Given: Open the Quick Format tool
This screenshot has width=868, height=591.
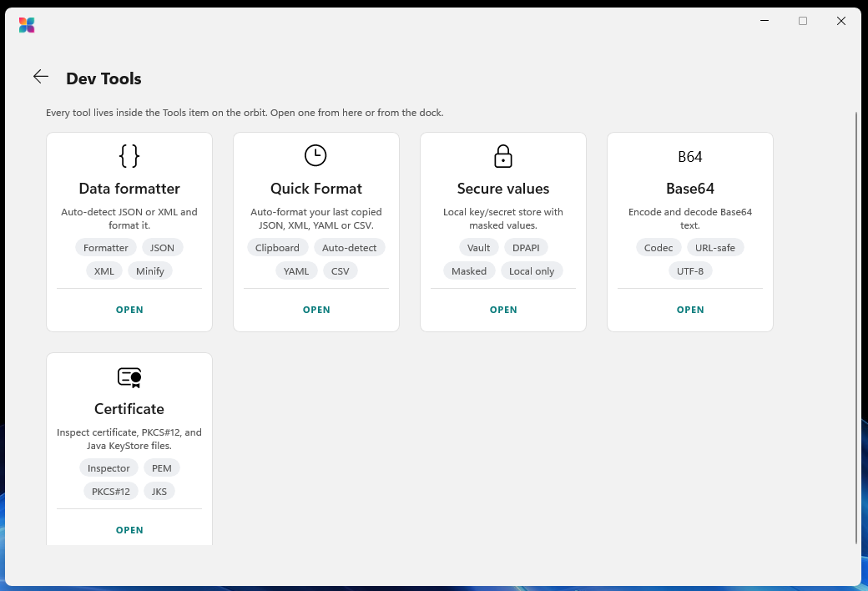Looking at the screenshot, I should (x=316, y=310).
